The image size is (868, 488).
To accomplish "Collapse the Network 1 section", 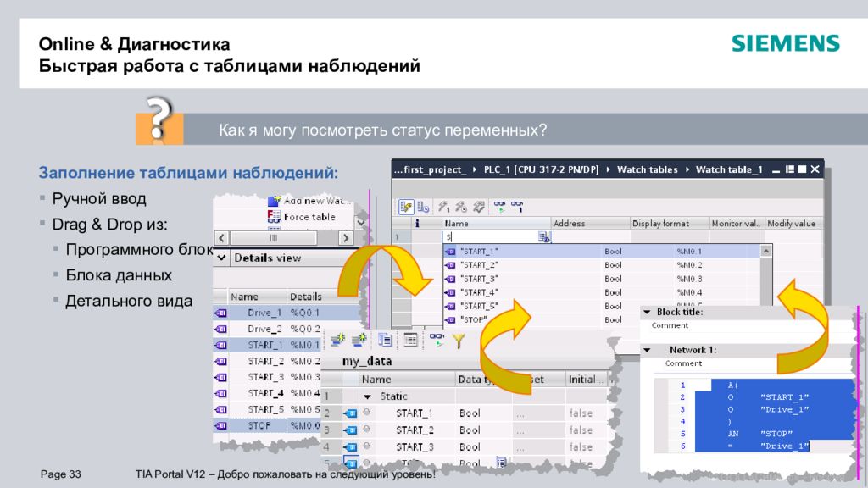I will coord(646,350).
